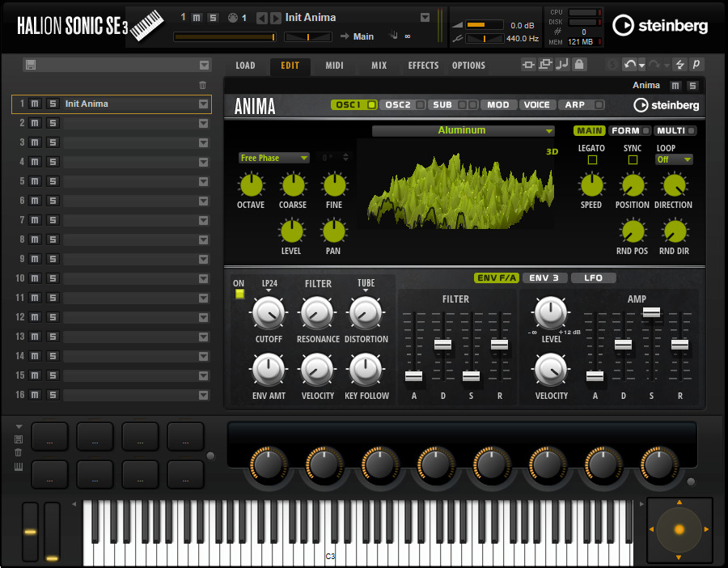Screen dimensions: 728x568
Task: Click the italic p plug-in button
Action: 696,65
